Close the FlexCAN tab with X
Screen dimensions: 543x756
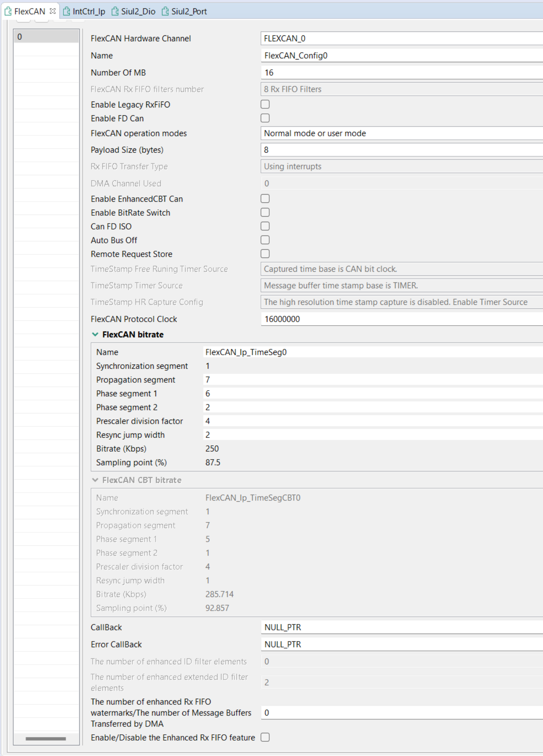pyautogui.click(x=52, y=11)
